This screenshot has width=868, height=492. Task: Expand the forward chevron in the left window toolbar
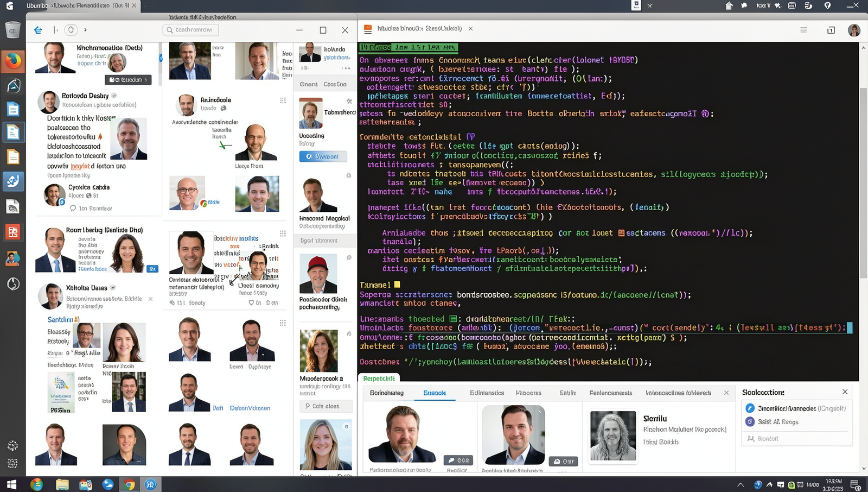click(x=85, y=30)
